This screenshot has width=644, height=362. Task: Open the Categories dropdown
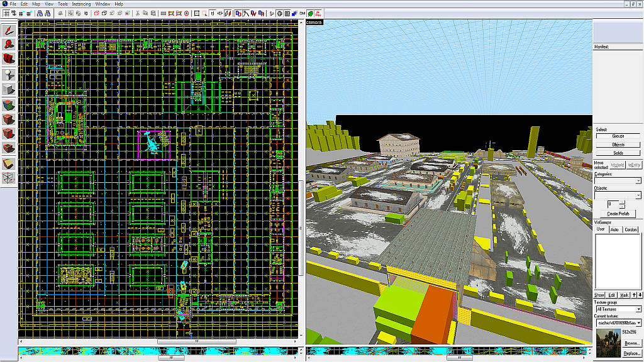[x=638, y=180]
